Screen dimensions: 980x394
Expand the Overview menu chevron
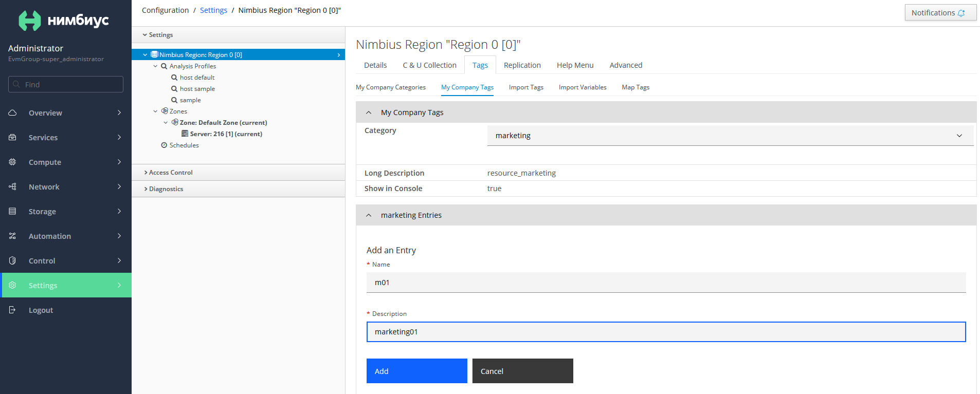click(x=119, y=112)
